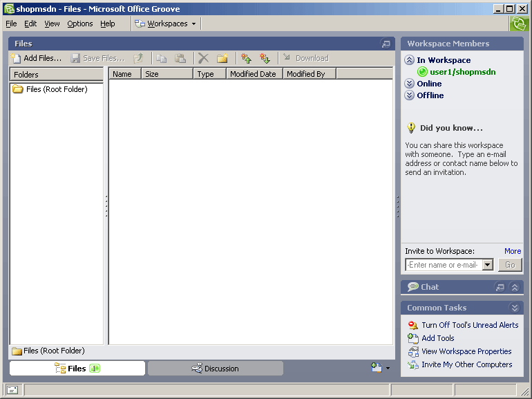Expand the Online members group
This screenshot has width=532, height=399.
[x=410, y=84]
